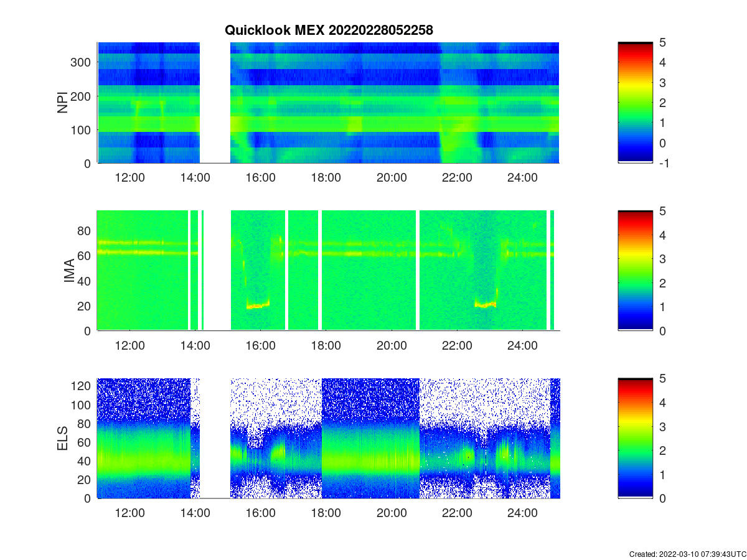Click the ELS spectrogram plot area

point(328,438)
